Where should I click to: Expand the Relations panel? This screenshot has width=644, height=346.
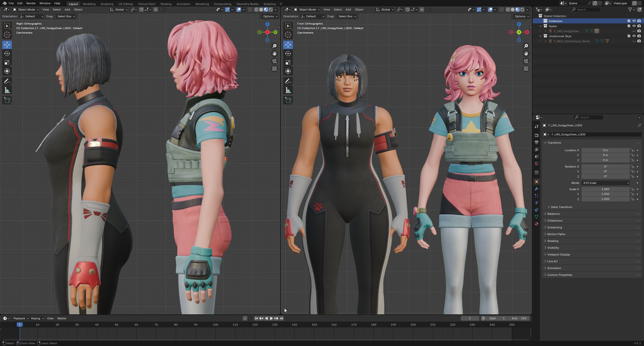point(553,214)
